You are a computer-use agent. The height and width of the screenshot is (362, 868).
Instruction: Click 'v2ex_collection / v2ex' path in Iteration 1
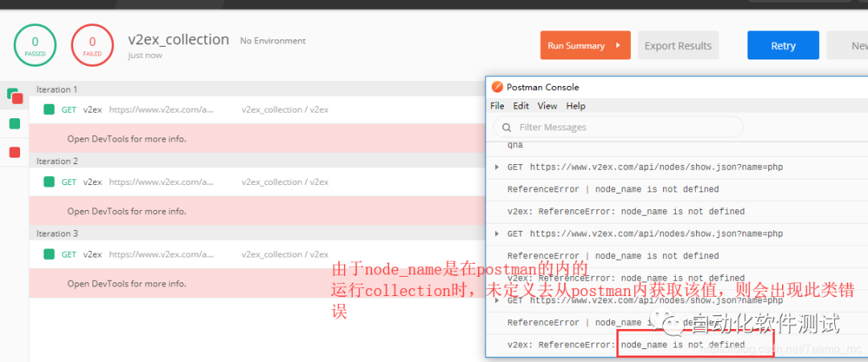pyautogui.click(x=285, y=109)
